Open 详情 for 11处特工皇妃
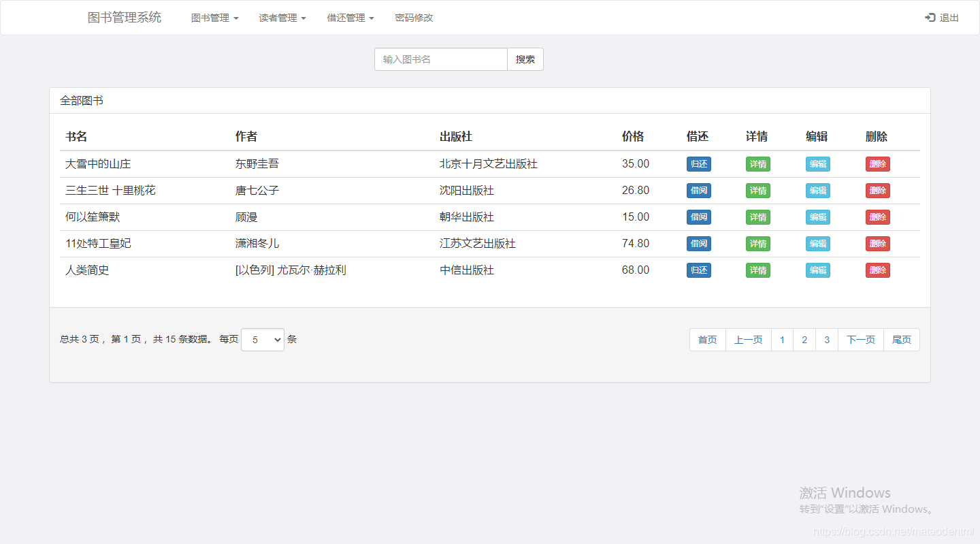 (x=758, y=244)
